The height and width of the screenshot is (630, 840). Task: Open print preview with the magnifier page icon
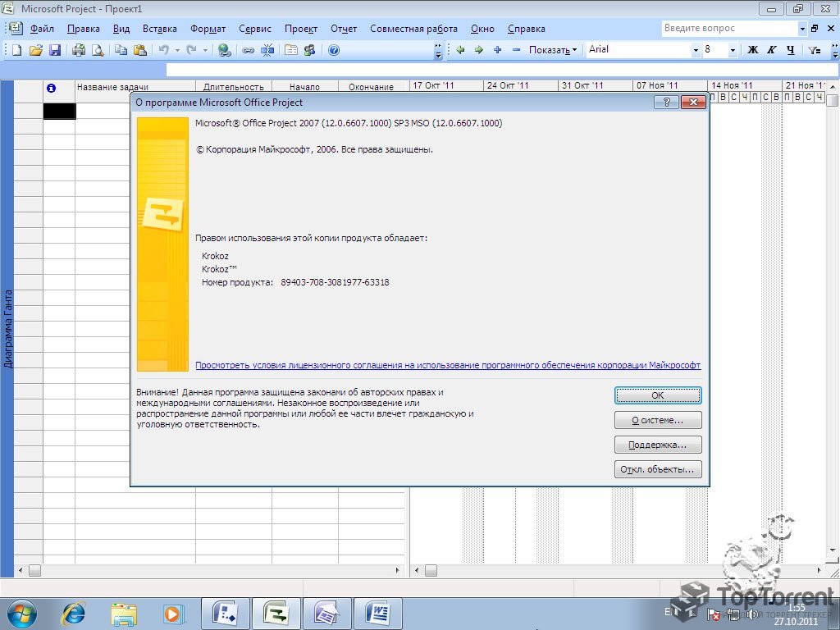click(x=98, y=50)
